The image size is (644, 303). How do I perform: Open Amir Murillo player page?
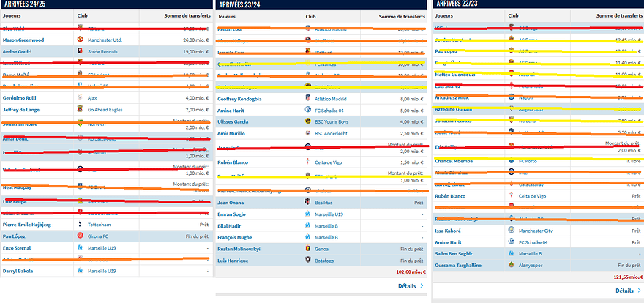[x=230, y=133]
